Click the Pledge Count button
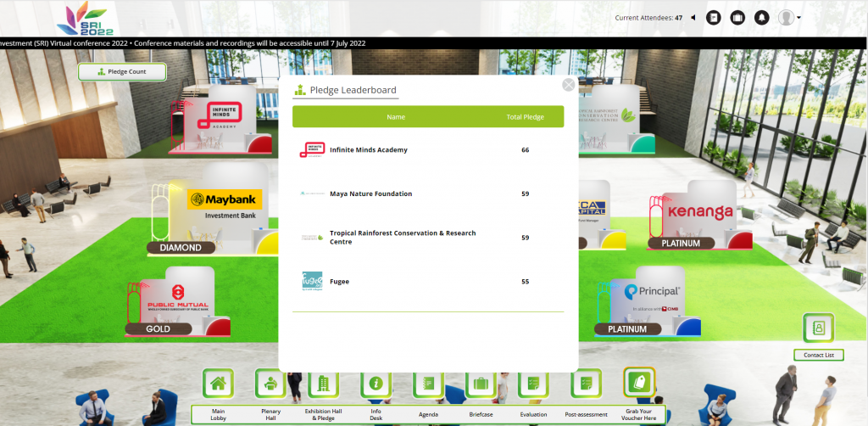Image resolution: width=868 pixels, height=426 pixels. click(122, 72)
